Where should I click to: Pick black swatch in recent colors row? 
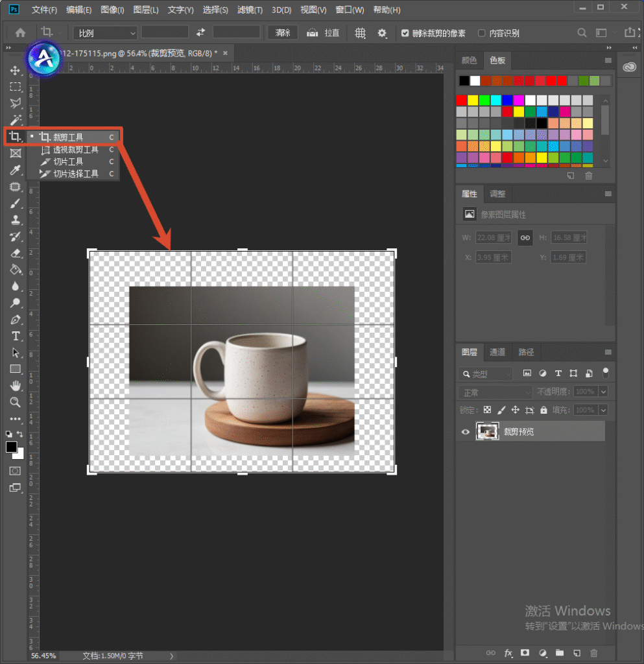[464, 80]
